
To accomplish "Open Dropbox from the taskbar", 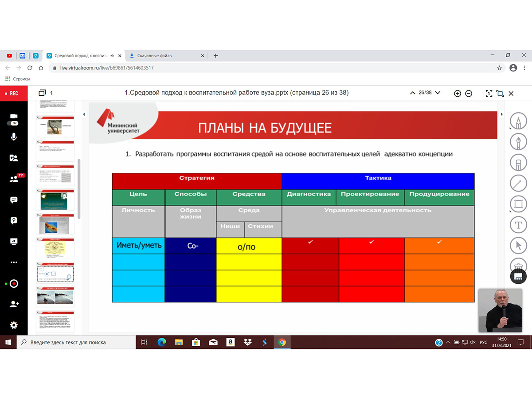I will tap(247, 342).
